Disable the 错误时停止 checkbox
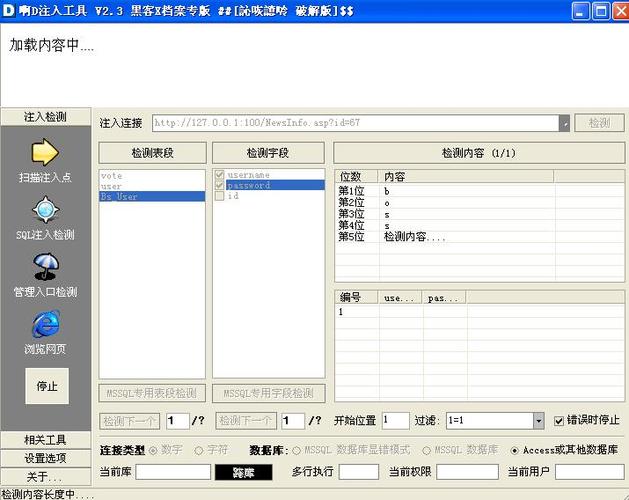This screenshot has height=500, width=629. (560, 421)
